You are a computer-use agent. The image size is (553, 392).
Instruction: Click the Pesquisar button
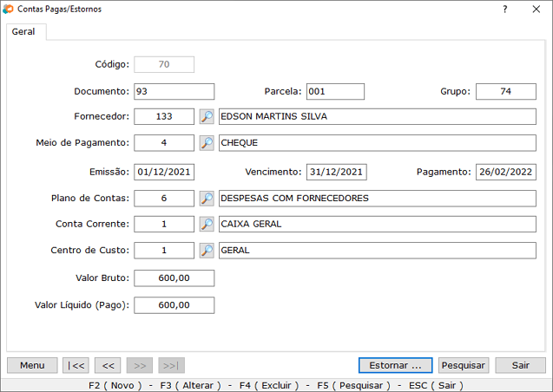pyautogui.click(x=463, y=365)
